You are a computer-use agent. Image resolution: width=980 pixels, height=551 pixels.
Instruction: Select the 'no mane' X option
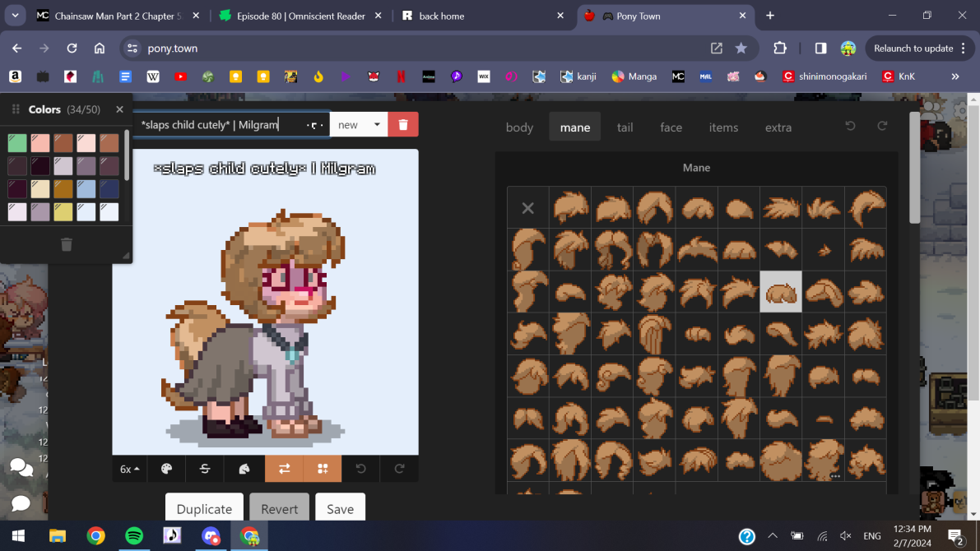tap(528, 208)
